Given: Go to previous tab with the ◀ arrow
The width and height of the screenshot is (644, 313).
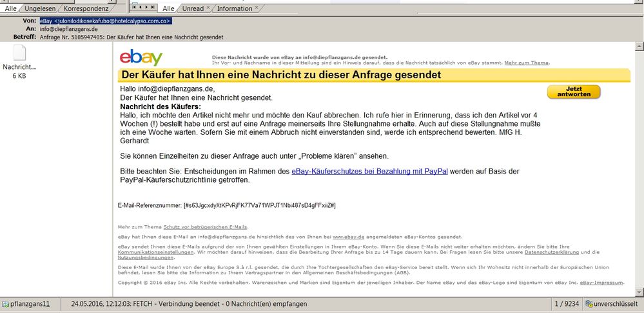Looking at the screenshot, I should click(x=141, y=7).
